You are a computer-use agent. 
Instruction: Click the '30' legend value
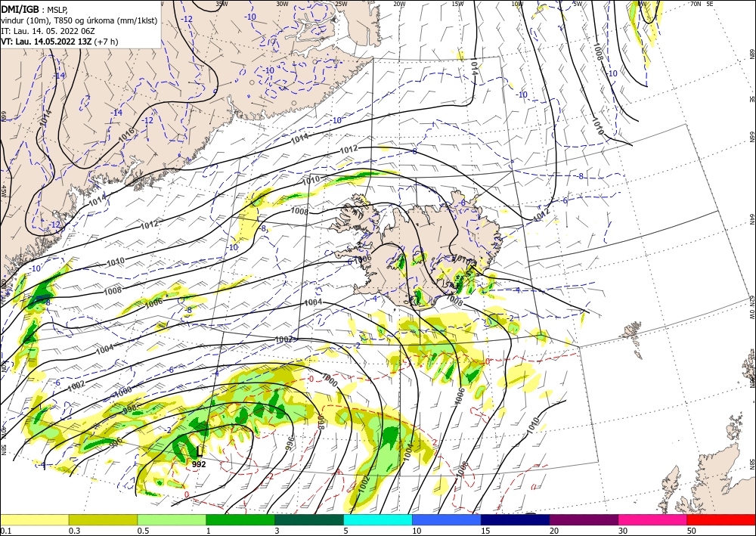click(623, 531)
